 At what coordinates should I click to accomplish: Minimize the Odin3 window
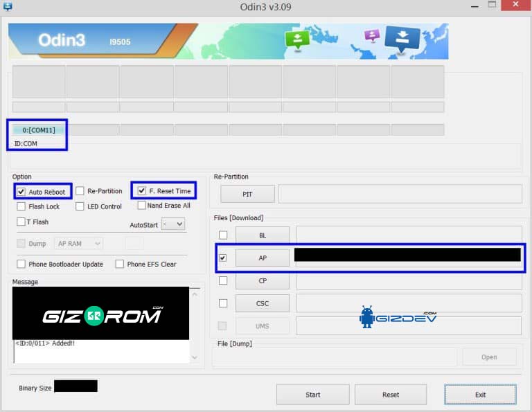[x=475, y=6]
